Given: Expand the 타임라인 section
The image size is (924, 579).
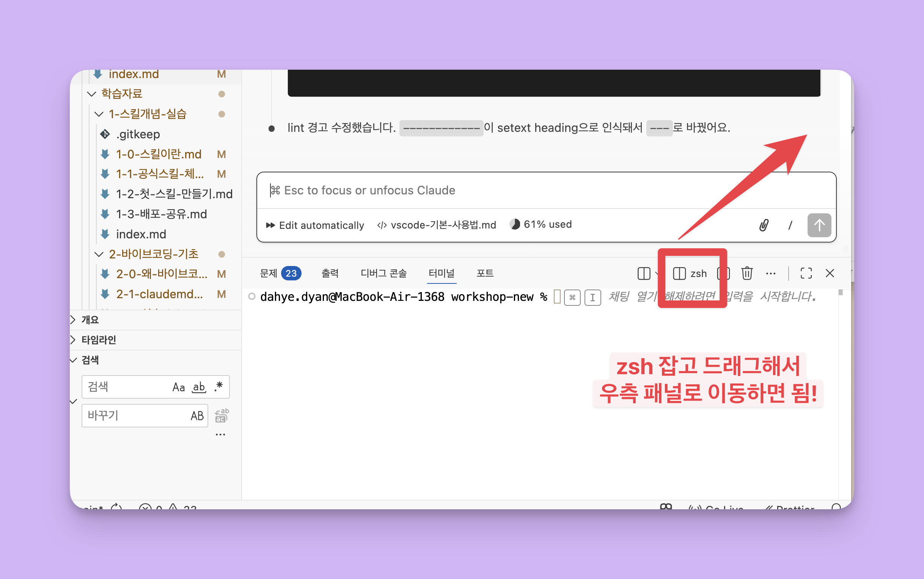Looking at the screenshot, I should [x=99, y=340].
